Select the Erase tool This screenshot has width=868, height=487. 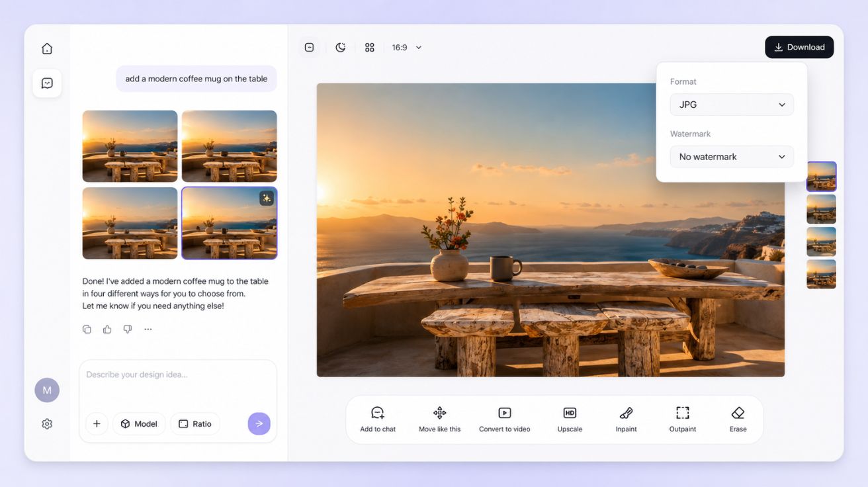pyautogui.click(x=738, y=420)
